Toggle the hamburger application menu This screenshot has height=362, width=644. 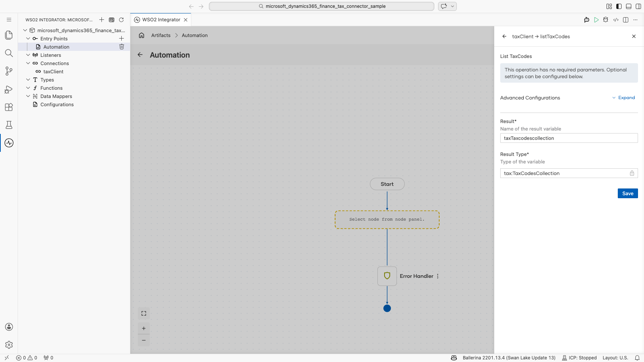click(9, 19)
